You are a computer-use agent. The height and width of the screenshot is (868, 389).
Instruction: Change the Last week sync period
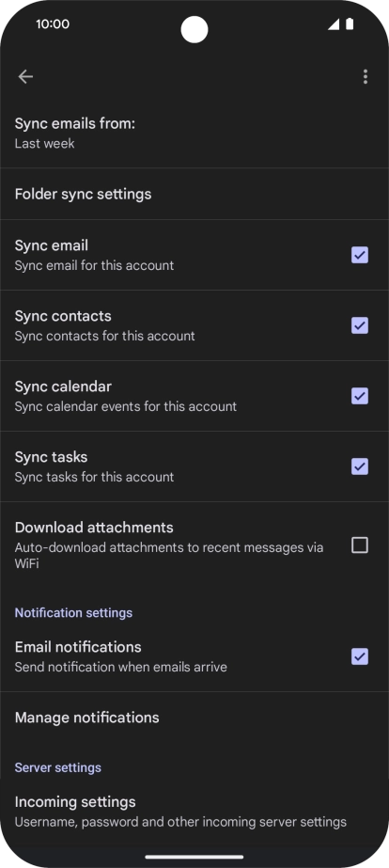44,143
